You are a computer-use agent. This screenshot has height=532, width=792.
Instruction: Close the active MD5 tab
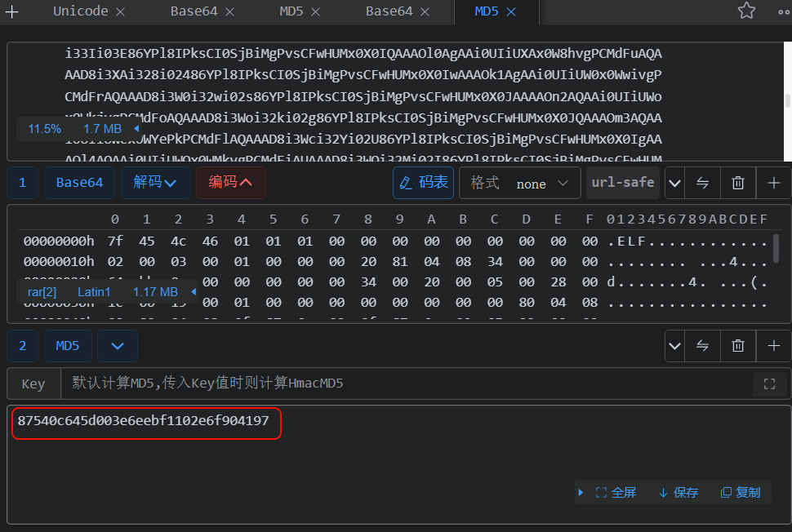(511, 11)
